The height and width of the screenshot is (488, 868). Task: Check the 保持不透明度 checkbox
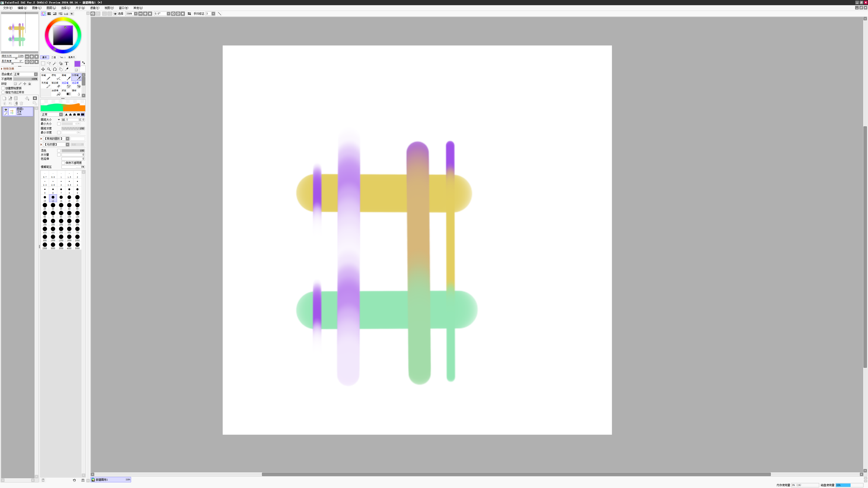tap(63, 163)
